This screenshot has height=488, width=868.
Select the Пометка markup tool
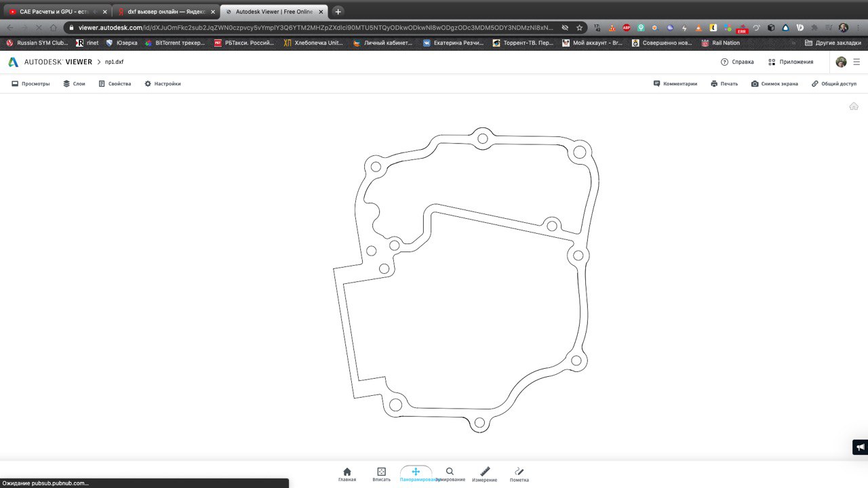[x=519, y=474]
